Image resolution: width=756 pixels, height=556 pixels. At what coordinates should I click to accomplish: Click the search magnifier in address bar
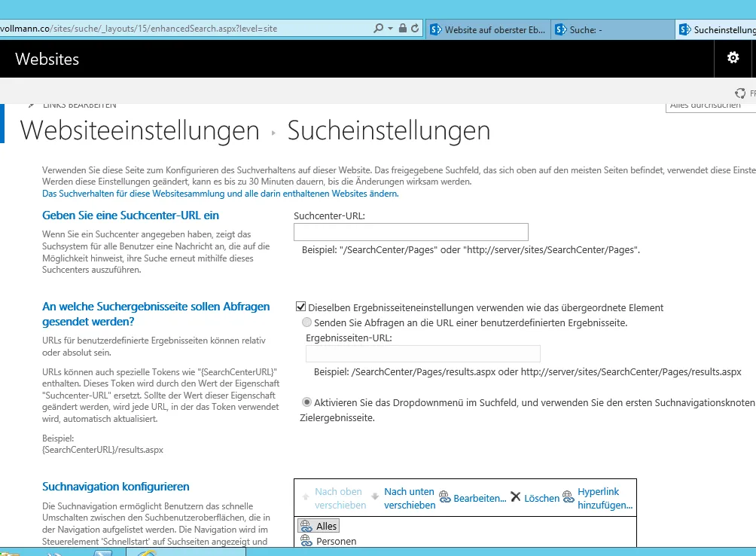(379, 29)
